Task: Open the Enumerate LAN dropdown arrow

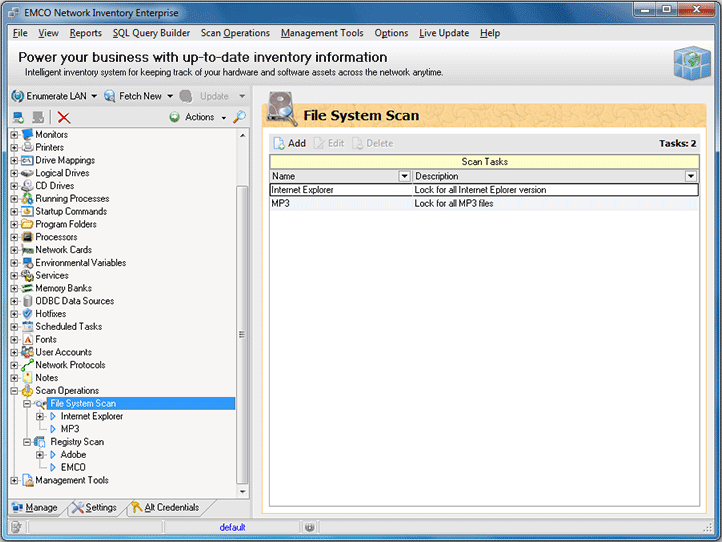Action: coord(94,96)
